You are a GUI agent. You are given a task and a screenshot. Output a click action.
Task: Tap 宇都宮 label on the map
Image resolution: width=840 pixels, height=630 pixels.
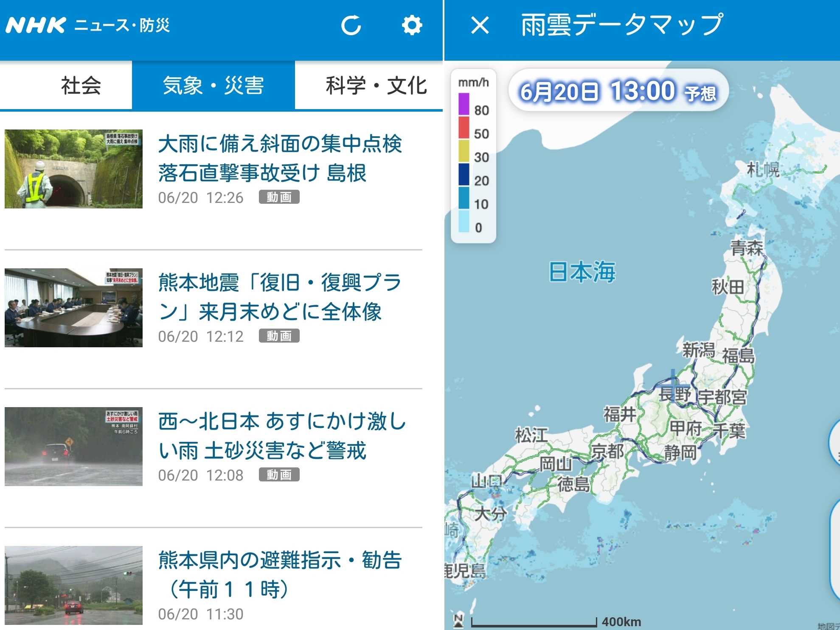722,397
